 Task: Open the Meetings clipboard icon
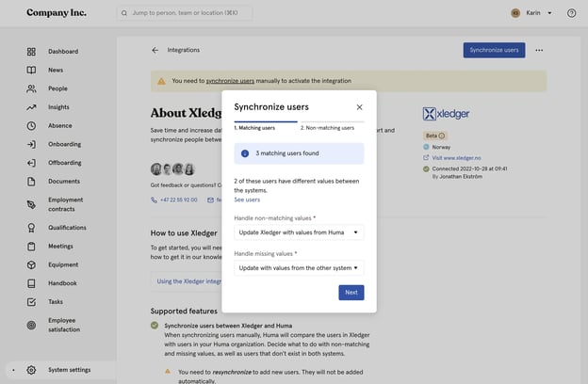point(31,247)
